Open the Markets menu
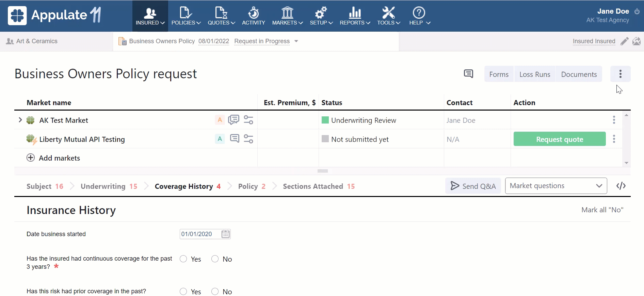Viewport: 644px width, 296px height. 288,16
